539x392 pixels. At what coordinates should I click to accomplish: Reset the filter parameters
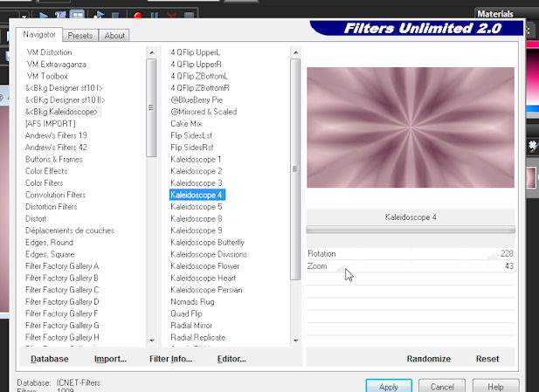487,359
